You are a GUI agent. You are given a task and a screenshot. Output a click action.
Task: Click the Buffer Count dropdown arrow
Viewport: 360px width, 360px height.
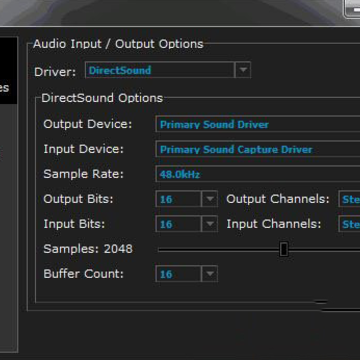[x=210, y=274]
